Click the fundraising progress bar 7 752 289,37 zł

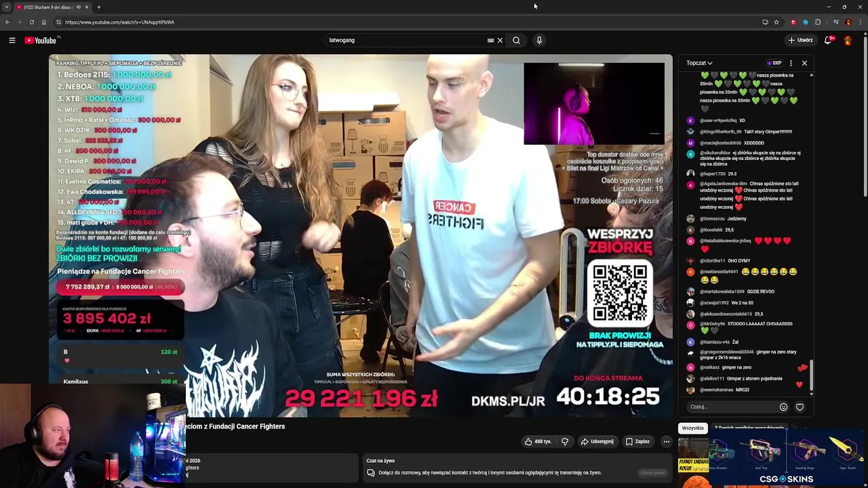[120, 287]
